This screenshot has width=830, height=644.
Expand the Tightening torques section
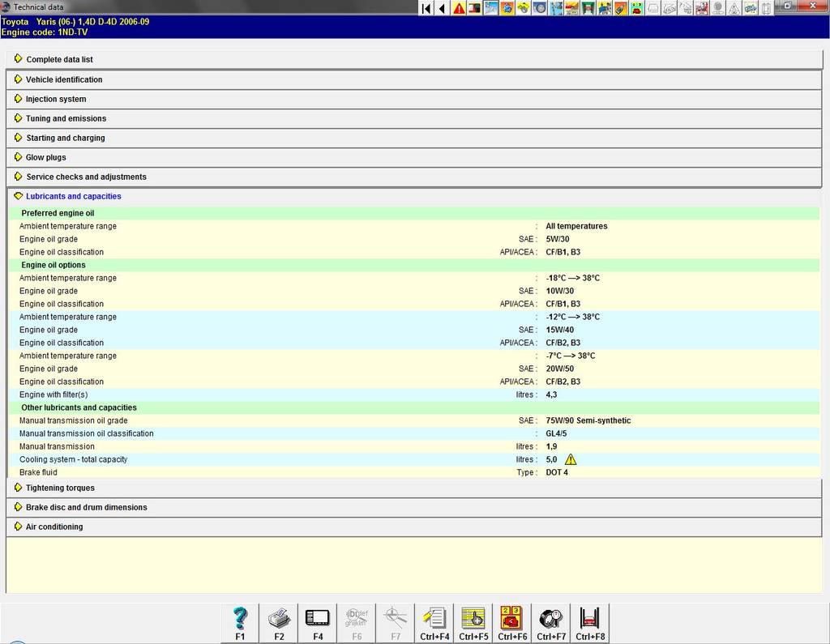coord(414,488)
